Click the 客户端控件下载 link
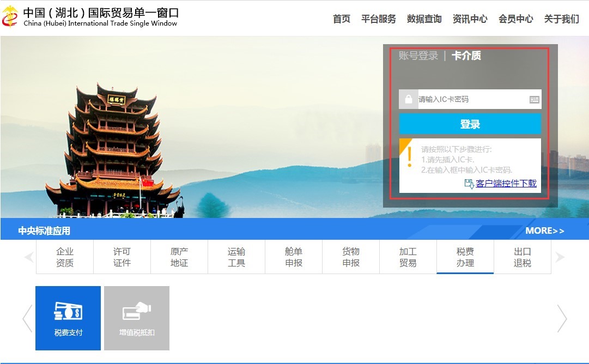589x364 pixels. coord(506,184)
